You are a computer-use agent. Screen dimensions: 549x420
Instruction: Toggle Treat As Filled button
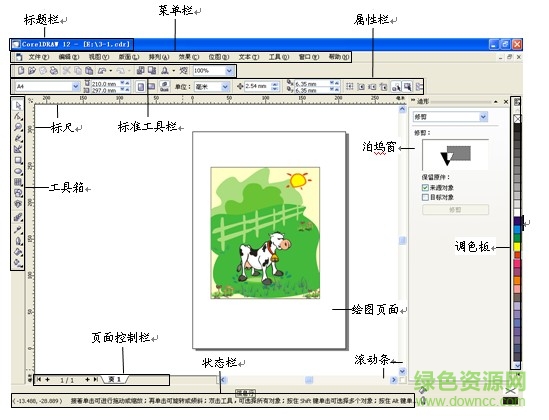click(408, 86)
